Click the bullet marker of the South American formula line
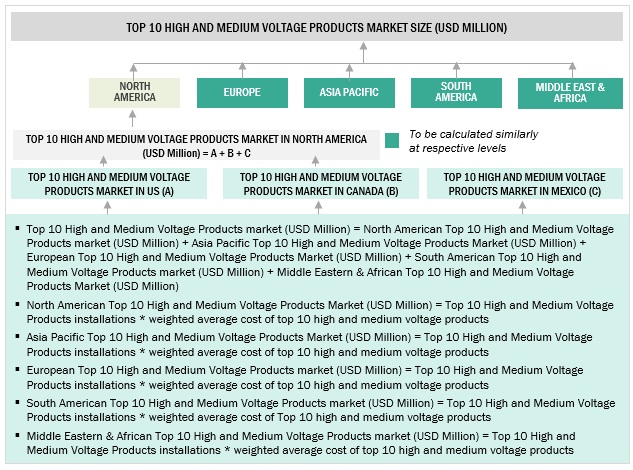Image resolution: width=633 pixels, height=470 pixels. click(x=18, y=401)
